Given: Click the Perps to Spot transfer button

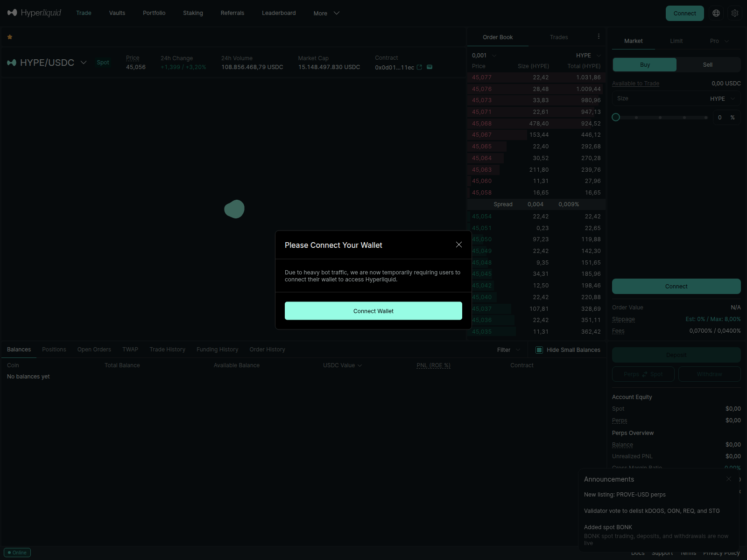Looking at the screenshot, I should 643,374.
